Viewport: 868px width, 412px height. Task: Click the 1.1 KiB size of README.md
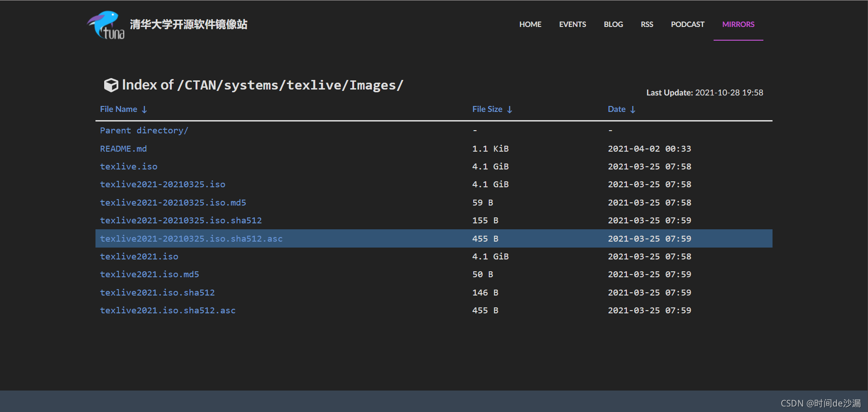[x=491, y=149]
